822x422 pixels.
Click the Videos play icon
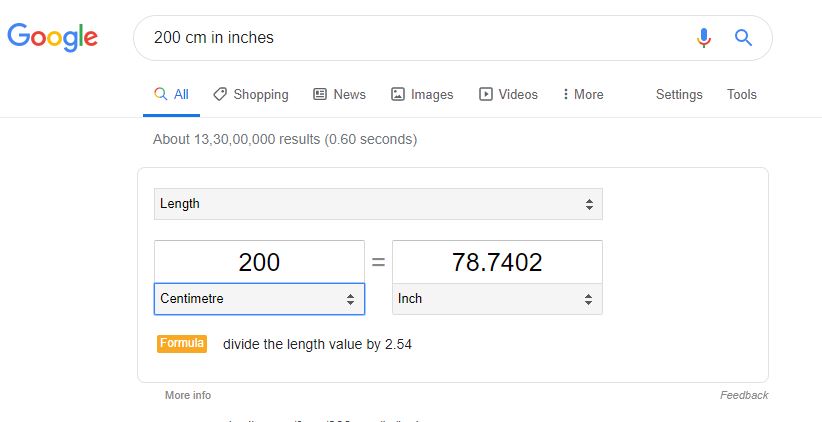pyautogui.click(x=486, y=94)
